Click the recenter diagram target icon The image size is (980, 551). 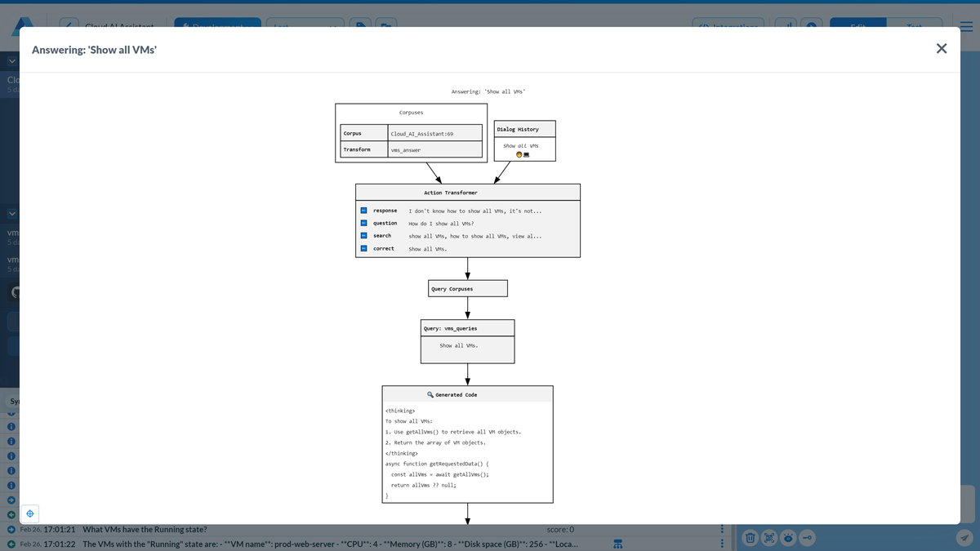30,513
